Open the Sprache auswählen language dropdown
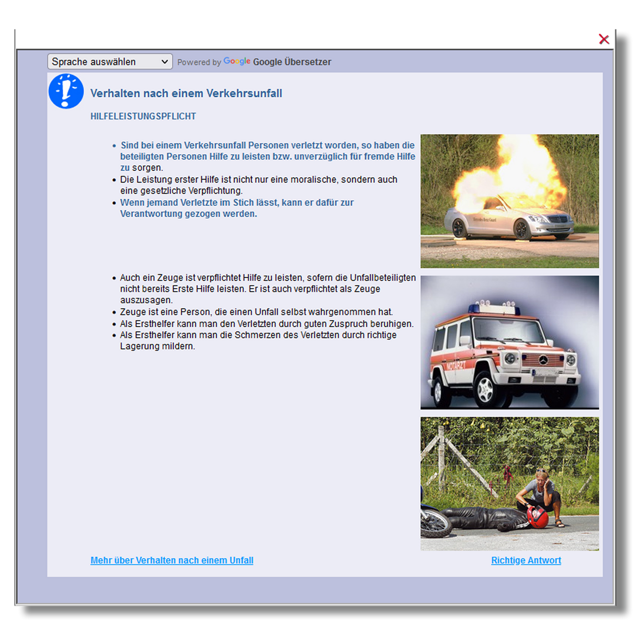 click(x=110, y=62)
